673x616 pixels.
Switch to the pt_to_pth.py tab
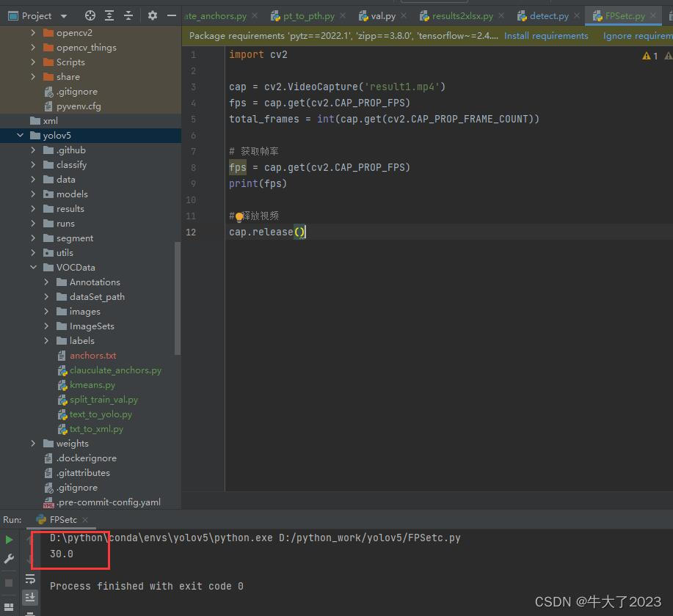308,16
